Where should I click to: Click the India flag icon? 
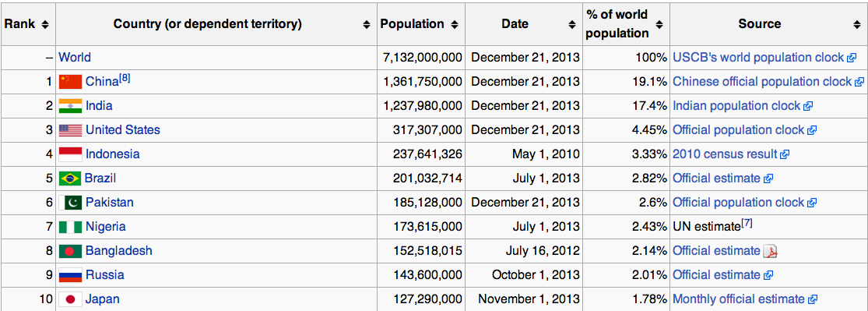point(70,106)
